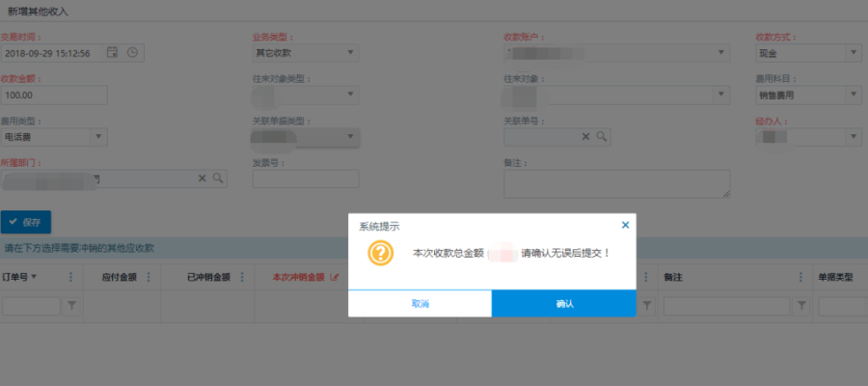Open the clock time picker for 交易时间
The width and height of the screenshot is (868, 386).
(132, 52)
